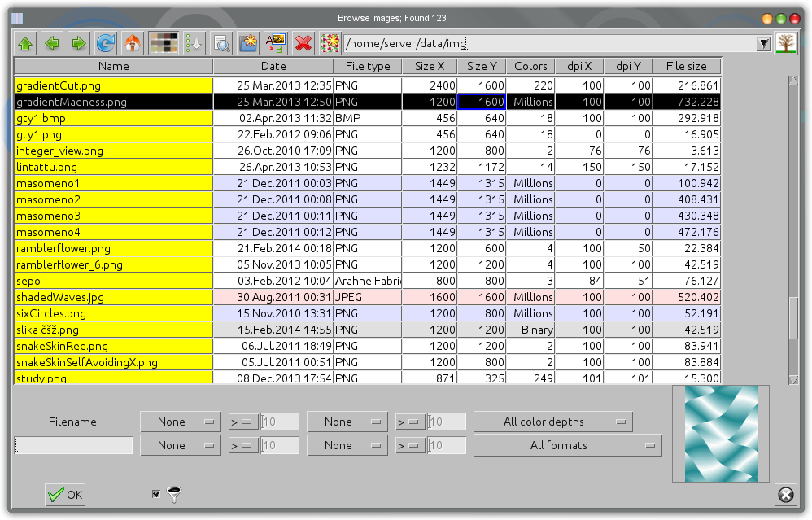The image size is (812, 520).
Task: Sort by the dpi X column header
Action: coord(579,66)
